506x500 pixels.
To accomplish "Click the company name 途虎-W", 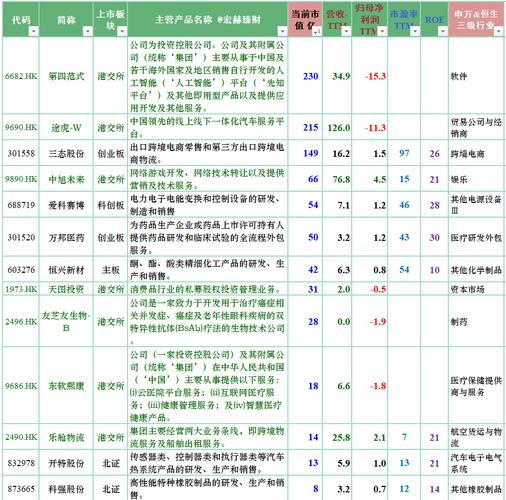I will [66, 128].
